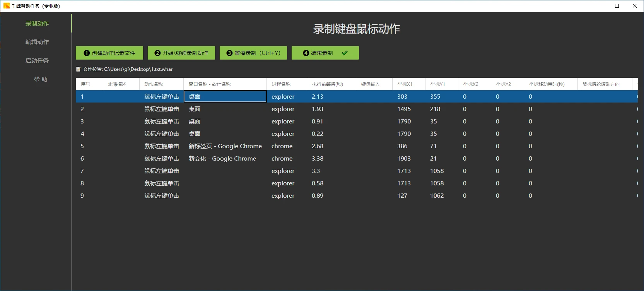Click the numbered 4 icon on end recording
Image resolution: width=644 pixels, height=291 pixels.
(x=306, y=53)
